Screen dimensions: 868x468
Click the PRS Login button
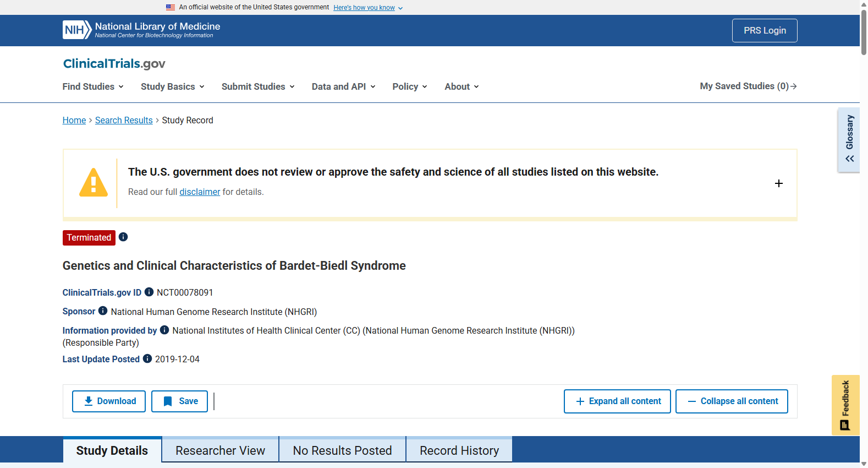coord(765,31)
